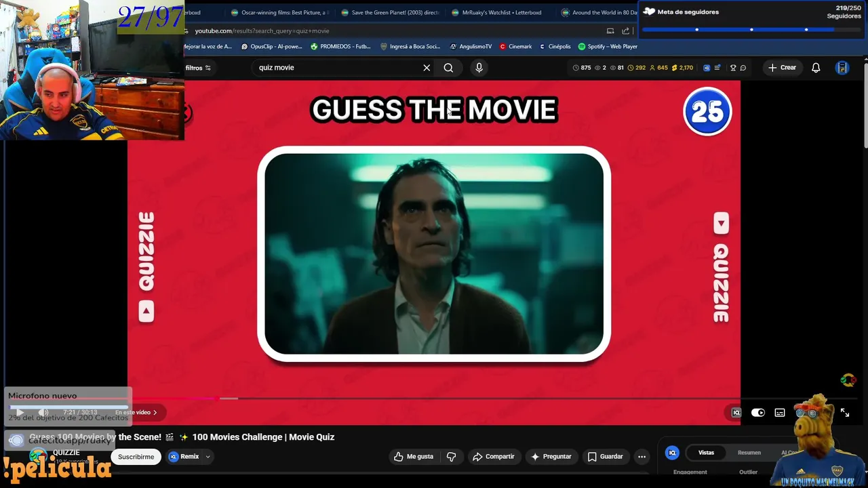Click the person stat showing 645
868x488 pixels.
[658, 68]
